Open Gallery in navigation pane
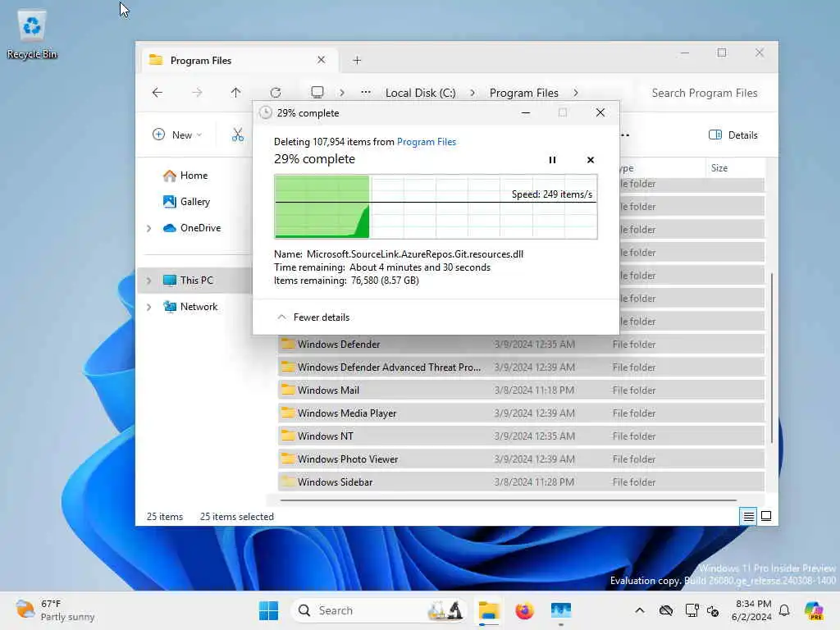 pyautogui.click(x=186, y=202)
